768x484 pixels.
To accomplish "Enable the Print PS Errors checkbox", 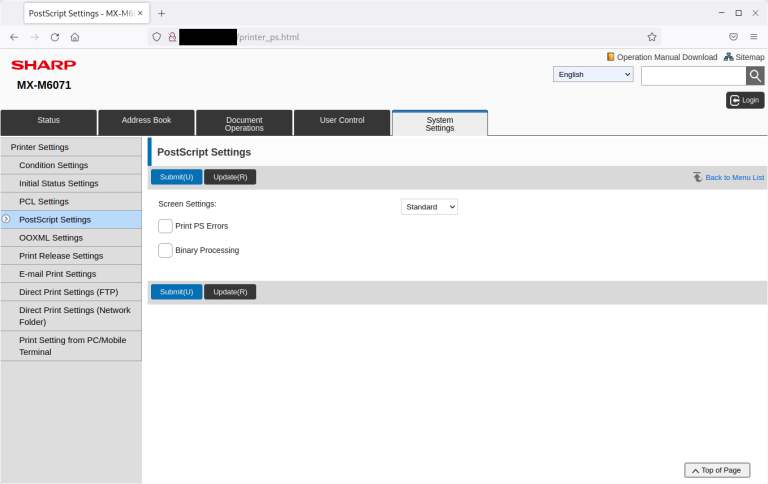I will [166, 226].
